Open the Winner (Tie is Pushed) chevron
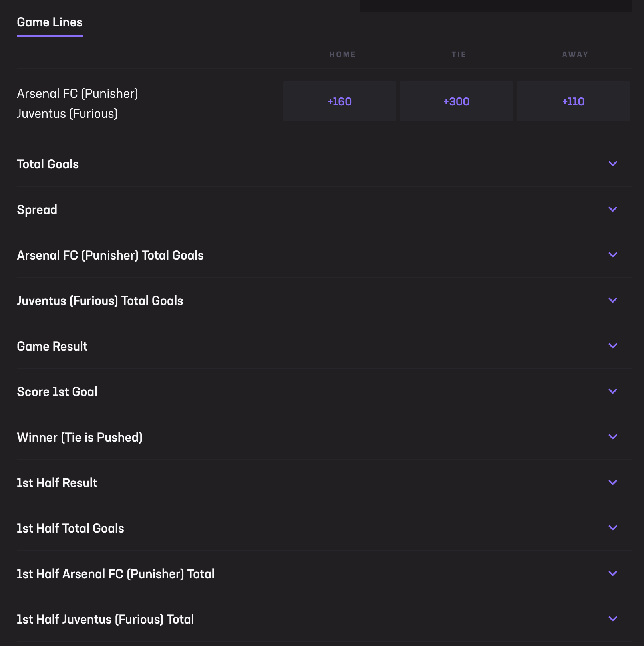This screenshot has width=644, height=646. click(x=613, y=437)
